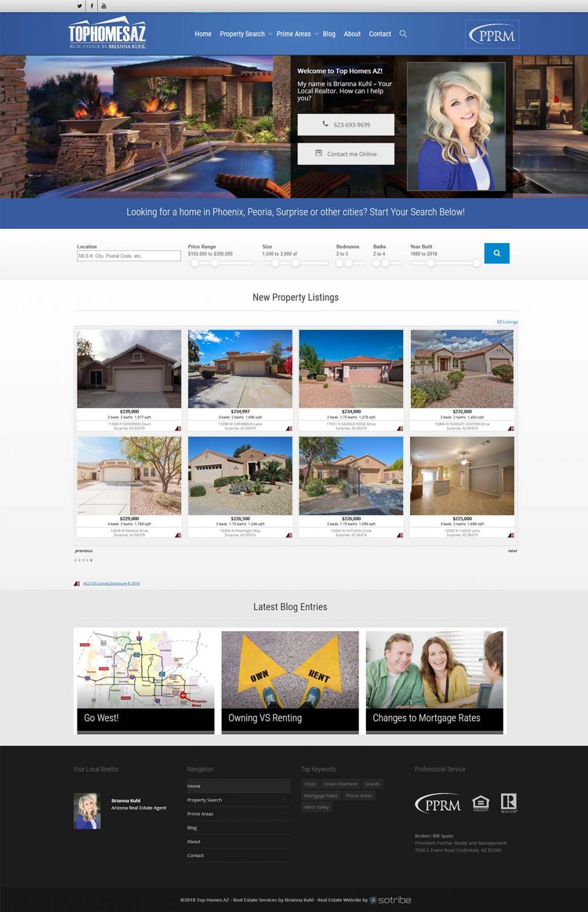Expand Property Search submenu in footer navigation
The height and width of the screenshot is (912, 588).
click(x=285, y=800)
